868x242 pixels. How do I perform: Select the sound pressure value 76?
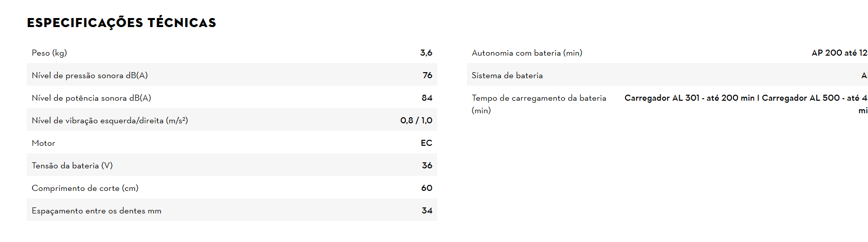[x=427, y=75]
